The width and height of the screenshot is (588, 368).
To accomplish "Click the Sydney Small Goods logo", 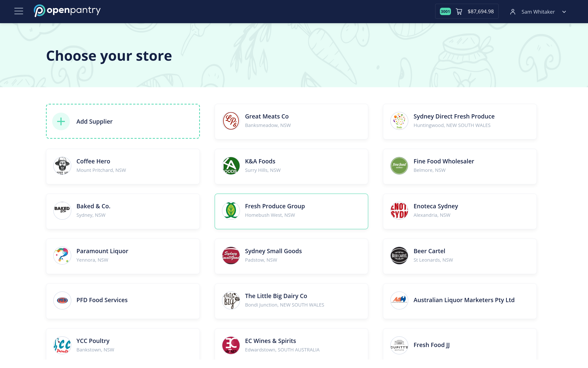I will 231,256.
